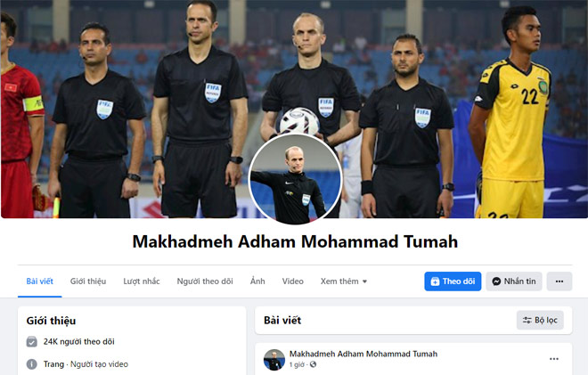The image size is (588, 375).
Task: Click the 1 giờ post timestamp
Action: [297, 364]
